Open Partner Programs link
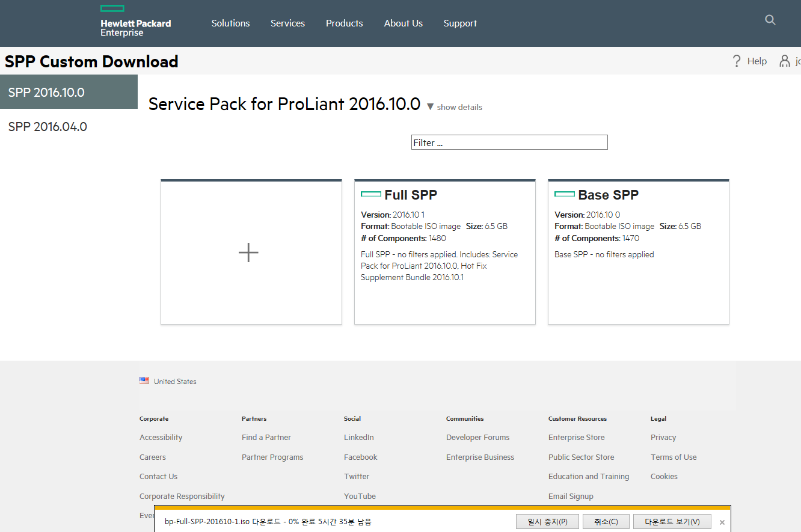801x532 pixels. coord(272,457)
